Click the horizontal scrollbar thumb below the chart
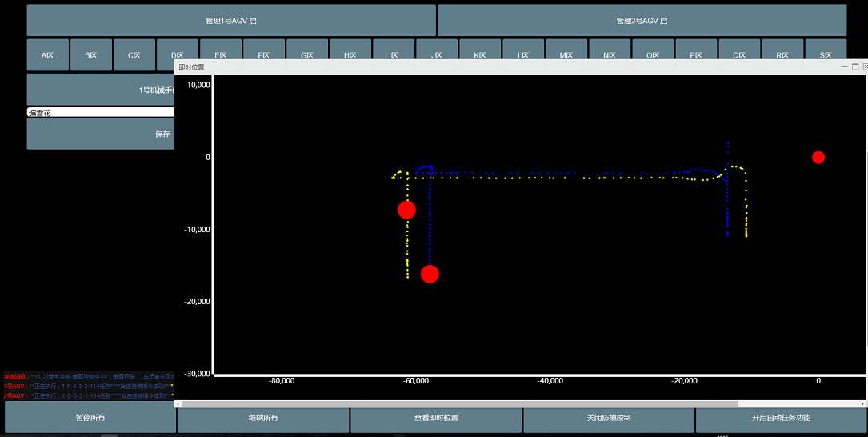This screenshot has height=437, width=868. coord(460,404)
